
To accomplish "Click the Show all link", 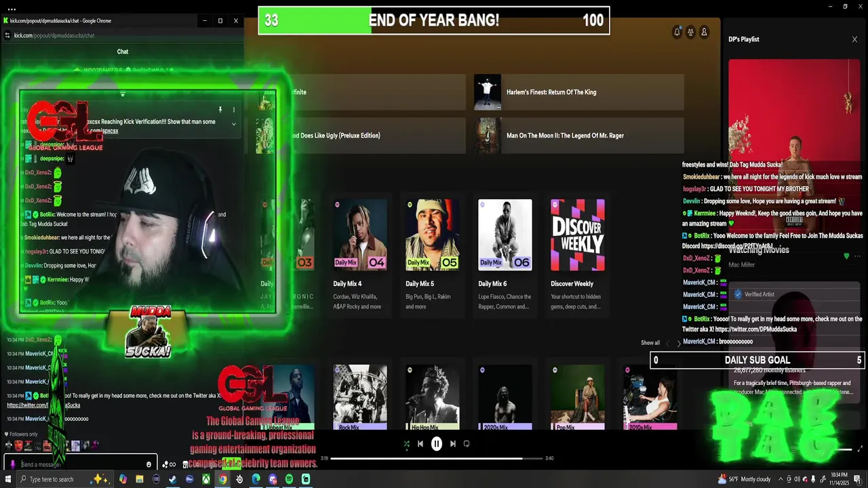I will click(650, 343).
